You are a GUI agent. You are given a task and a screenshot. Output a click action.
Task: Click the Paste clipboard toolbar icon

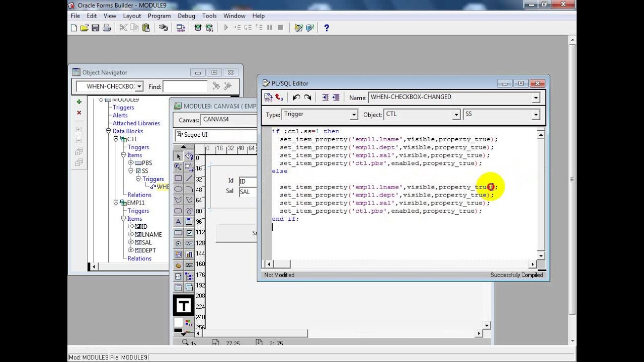(146, 28)
